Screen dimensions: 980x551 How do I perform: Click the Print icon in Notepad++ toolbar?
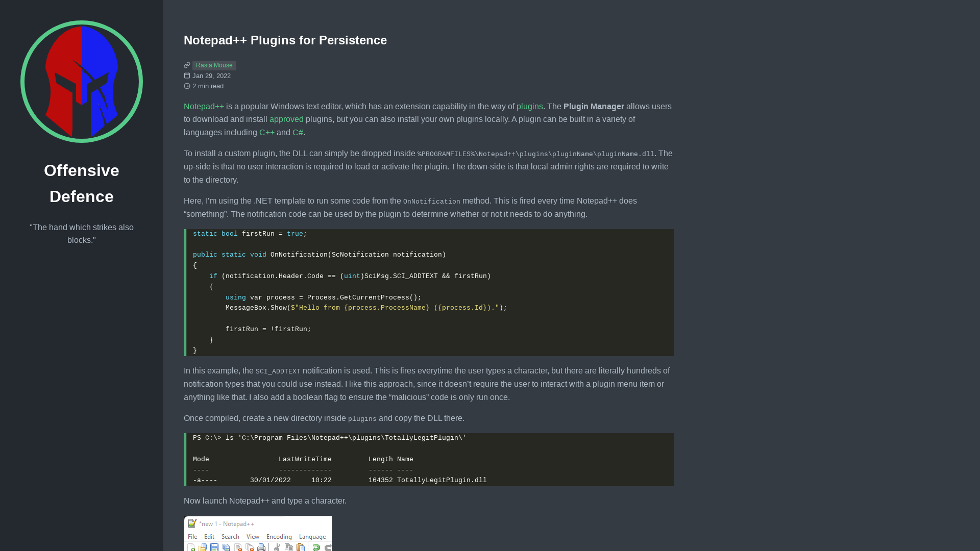click(x=261, y=547)
